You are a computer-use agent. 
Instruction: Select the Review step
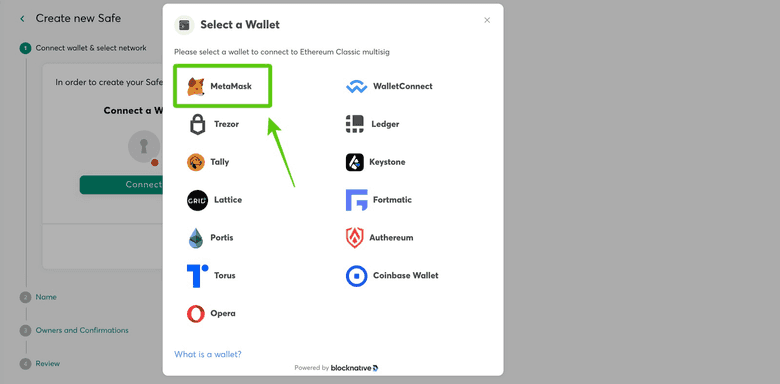pyautogui.click(x=48, y=364)
